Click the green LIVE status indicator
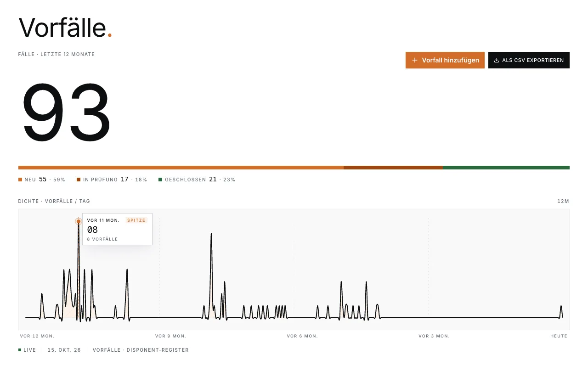 pyautogui.click(x=27, y=350)
